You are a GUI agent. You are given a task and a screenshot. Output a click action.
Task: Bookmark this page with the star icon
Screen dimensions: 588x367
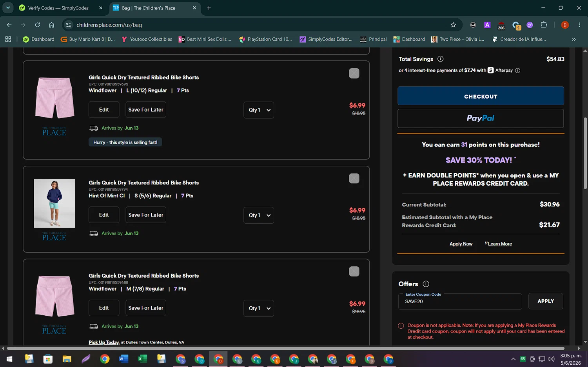(453, 25)
